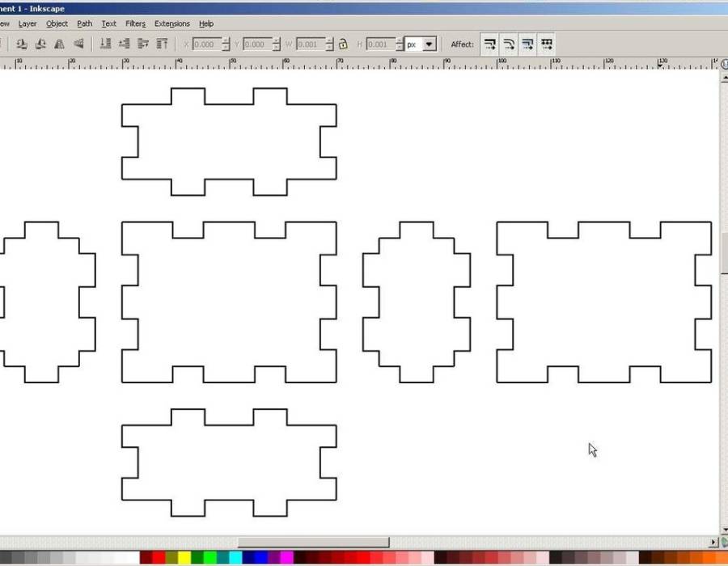Pick the cyan swatch in the palette

click(x=235, y=558)
